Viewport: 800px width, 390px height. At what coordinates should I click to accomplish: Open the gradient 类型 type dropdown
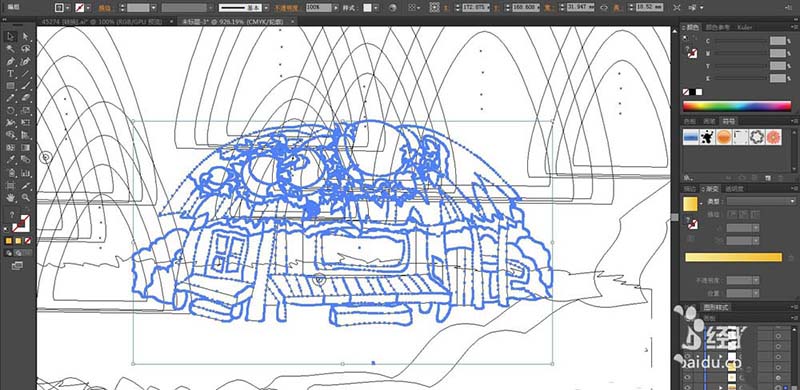click(x=760, y=201)
